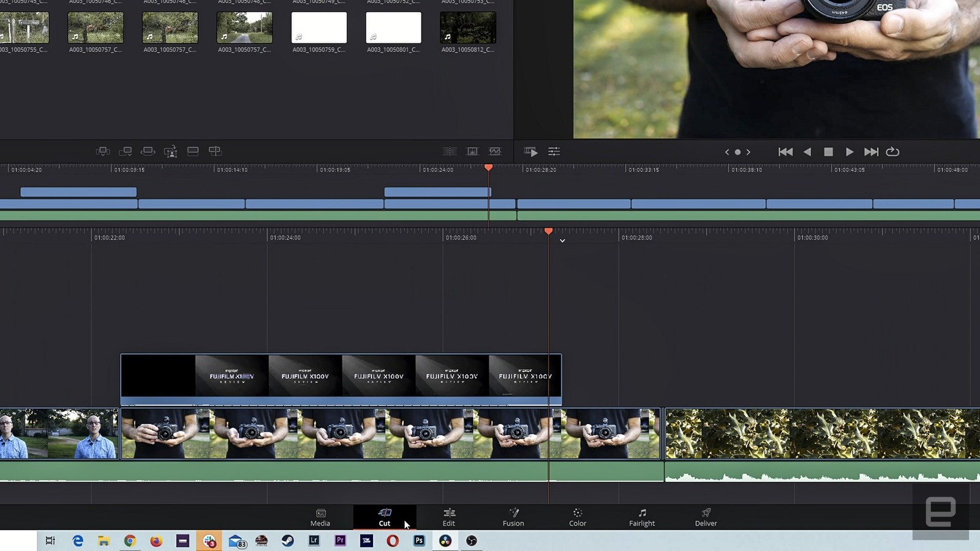
Task: Jump to the next edit point arrow
Action: pos(748,152)
